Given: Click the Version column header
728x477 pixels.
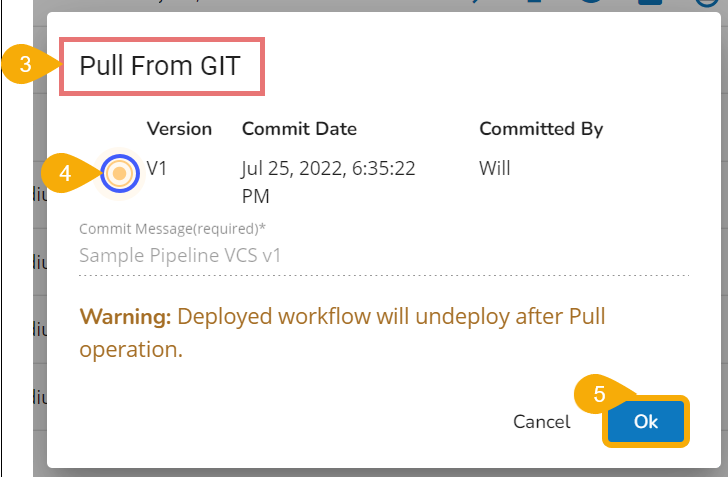Looking at the screenshot, I should (x=179, y=129).
